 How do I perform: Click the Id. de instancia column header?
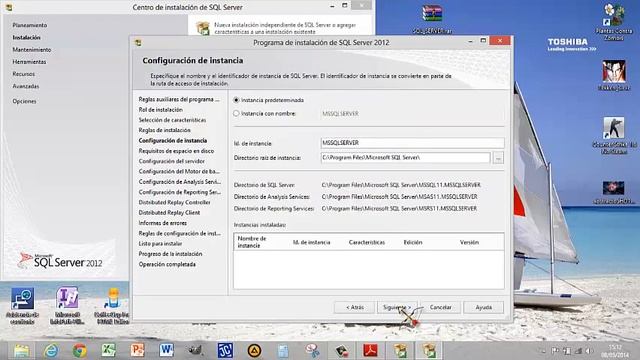[312, 242]
